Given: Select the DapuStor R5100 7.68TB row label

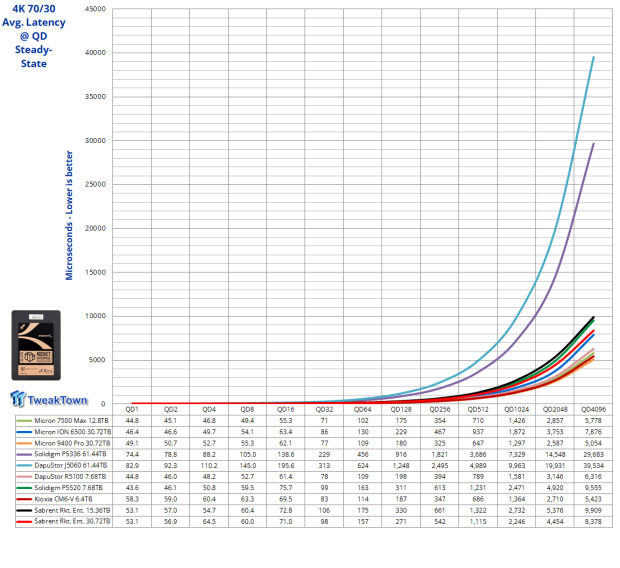Looking at the screenshot, I should click(x=70, y=477).
